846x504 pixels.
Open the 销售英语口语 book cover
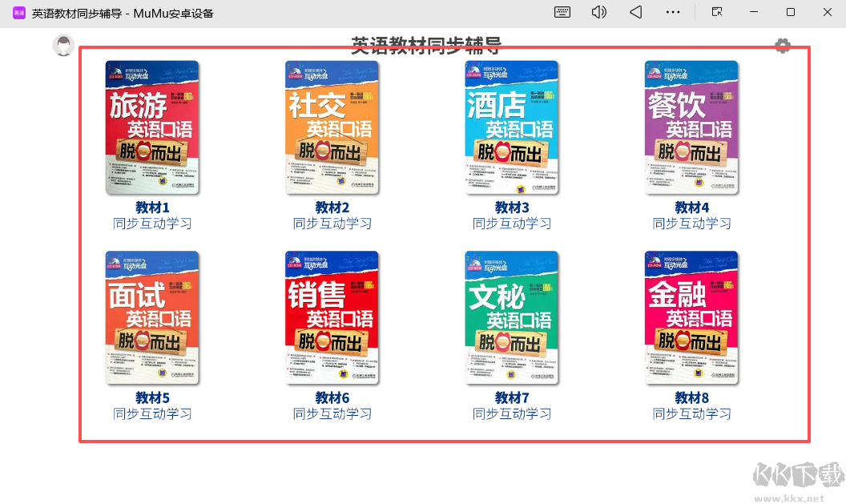pyautogui.click(x=332, y=318)
